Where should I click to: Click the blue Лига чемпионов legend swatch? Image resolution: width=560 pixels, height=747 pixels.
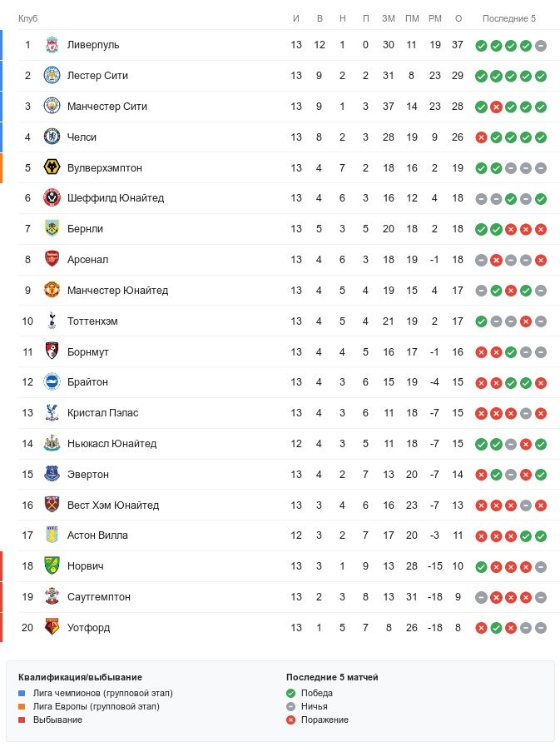[22, 693]
